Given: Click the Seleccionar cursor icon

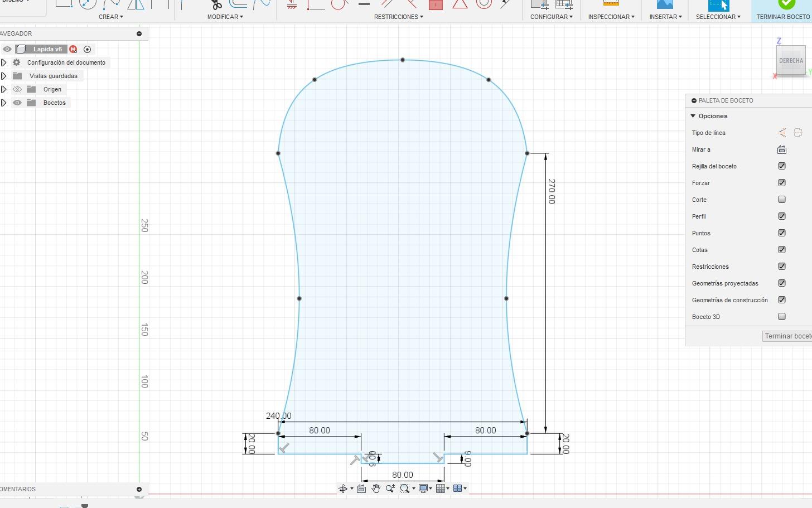Looking at the screenshot, I should (718, 4).
